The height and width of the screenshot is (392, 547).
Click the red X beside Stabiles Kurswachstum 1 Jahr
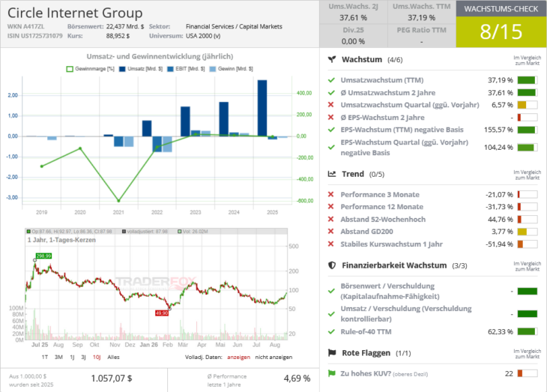pyautogui.click(x=331, y=244)
